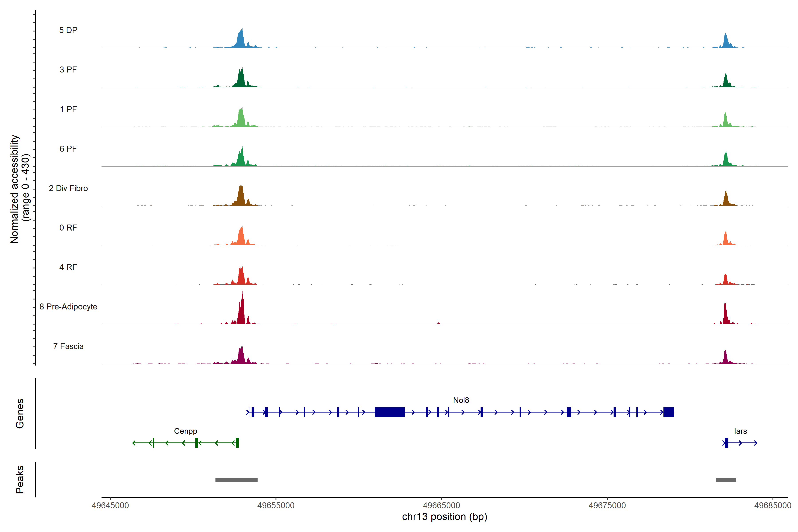Viewport: 798px width, 532px height.
Task: Click the 5 DP track label
Action: tap(68, 30)
